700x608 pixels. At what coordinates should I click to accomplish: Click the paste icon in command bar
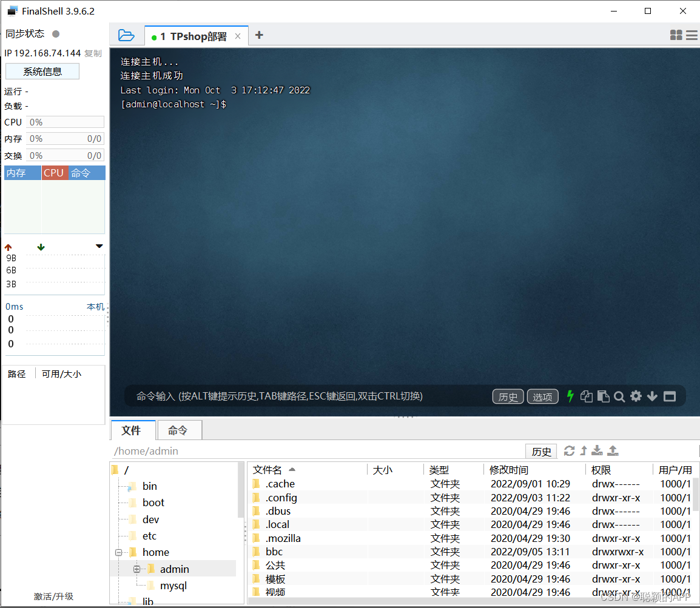pyautogui.click(x=603, y=396)
